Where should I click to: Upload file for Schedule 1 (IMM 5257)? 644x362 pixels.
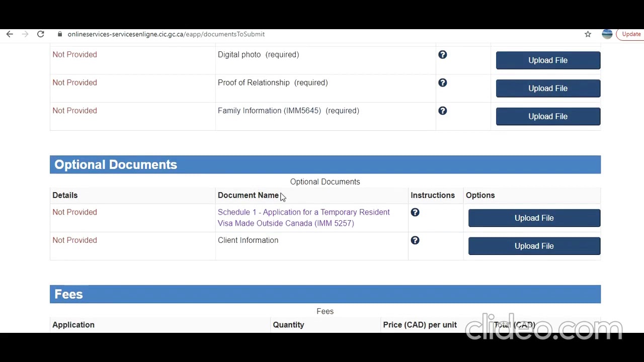click(534, 218)
